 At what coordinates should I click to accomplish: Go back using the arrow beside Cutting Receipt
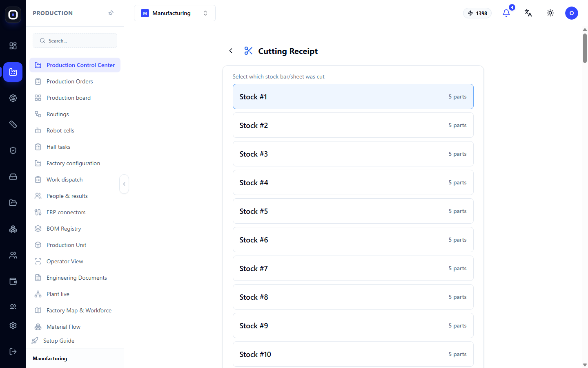click(x=231, y=51)
